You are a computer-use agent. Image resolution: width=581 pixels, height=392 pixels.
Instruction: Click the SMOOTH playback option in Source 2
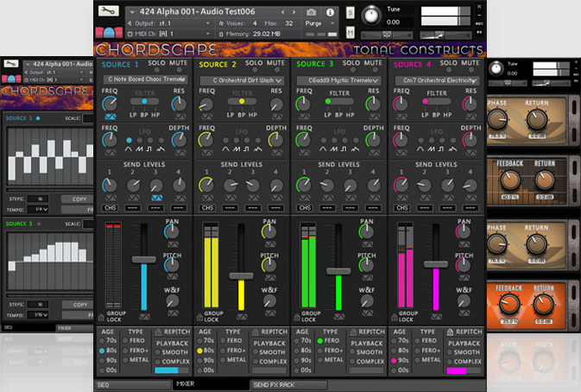271,351
